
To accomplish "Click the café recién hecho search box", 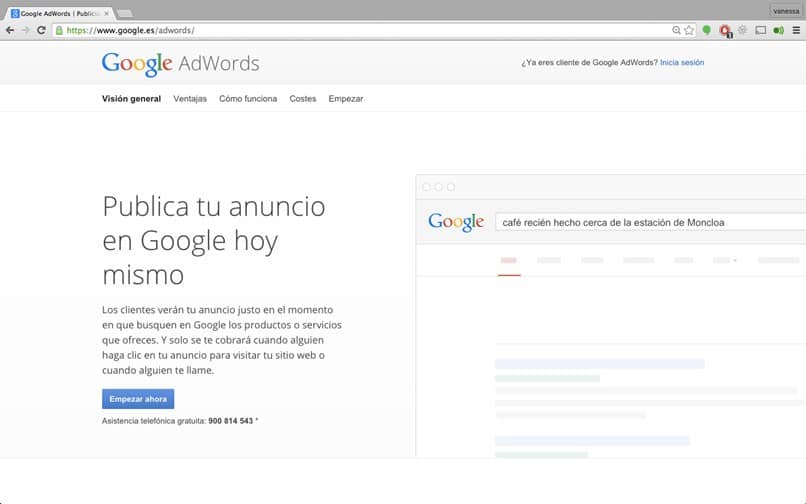I will click(650, 222).
